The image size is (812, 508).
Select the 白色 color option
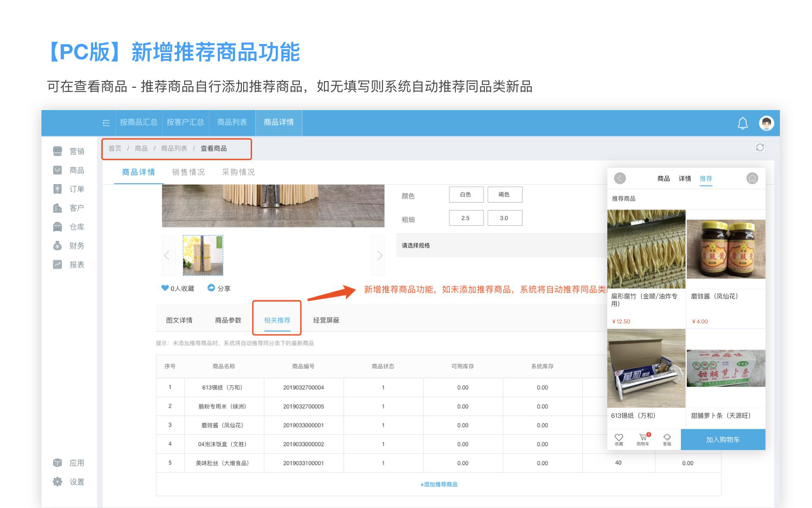tap(466, 194)
